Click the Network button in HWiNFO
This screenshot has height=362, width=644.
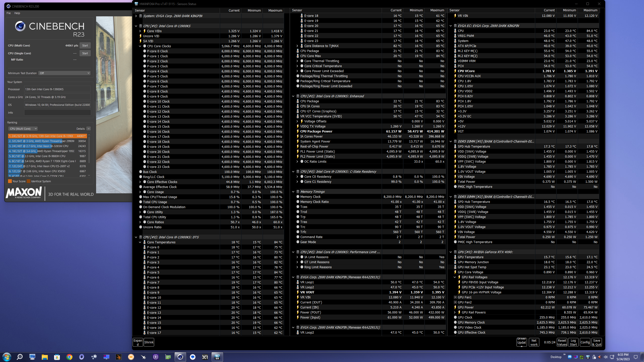(534, 342)
